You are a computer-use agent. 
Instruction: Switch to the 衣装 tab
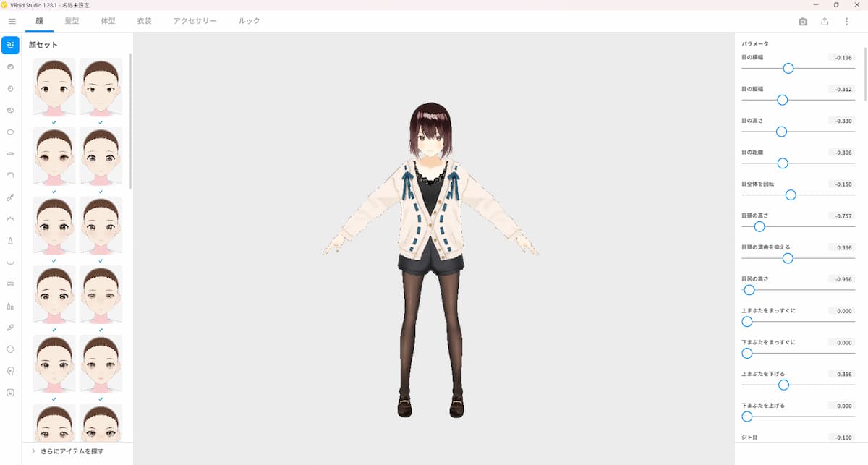point(144,22)
